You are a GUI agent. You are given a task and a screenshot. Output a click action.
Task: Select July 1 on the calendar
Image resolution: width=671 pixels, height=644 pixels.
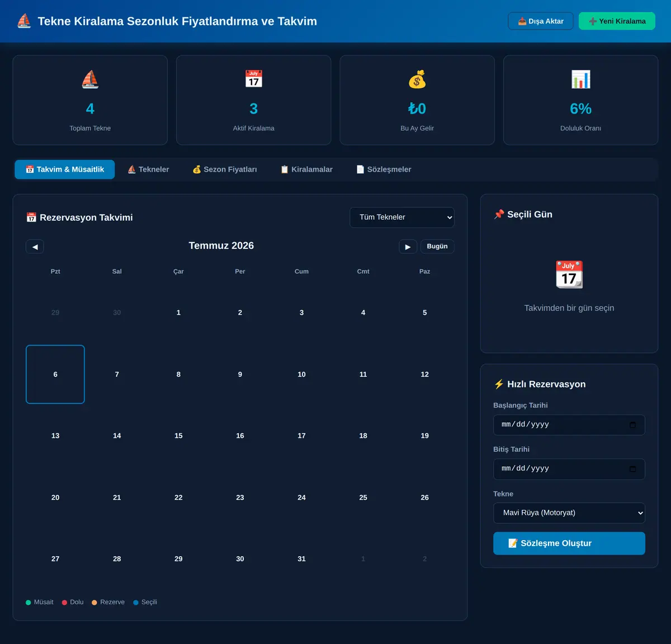[178, 313]
